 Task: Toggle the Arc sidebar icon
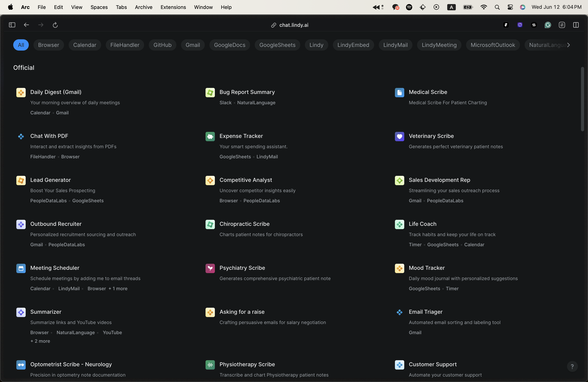pos(12,25)
